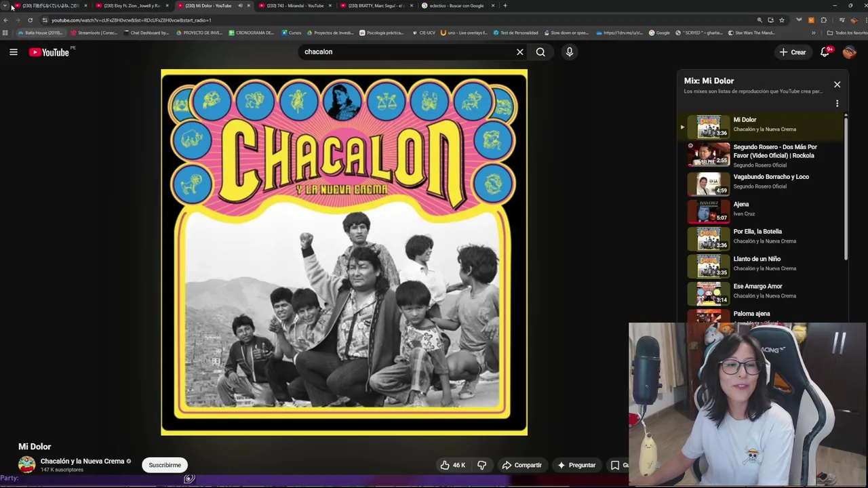
Task: Open the install/cast icon in the address bar
Action: coord(770,20)
